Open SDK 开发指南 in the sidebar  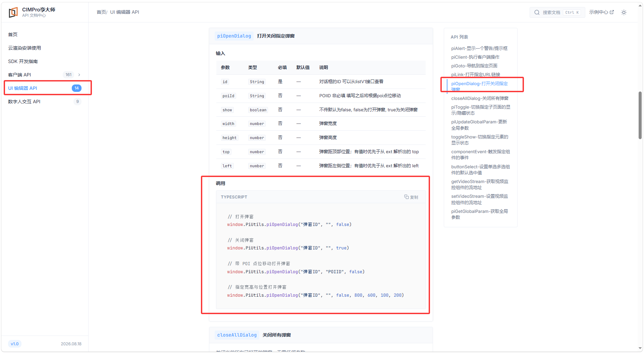coord(23,61)
